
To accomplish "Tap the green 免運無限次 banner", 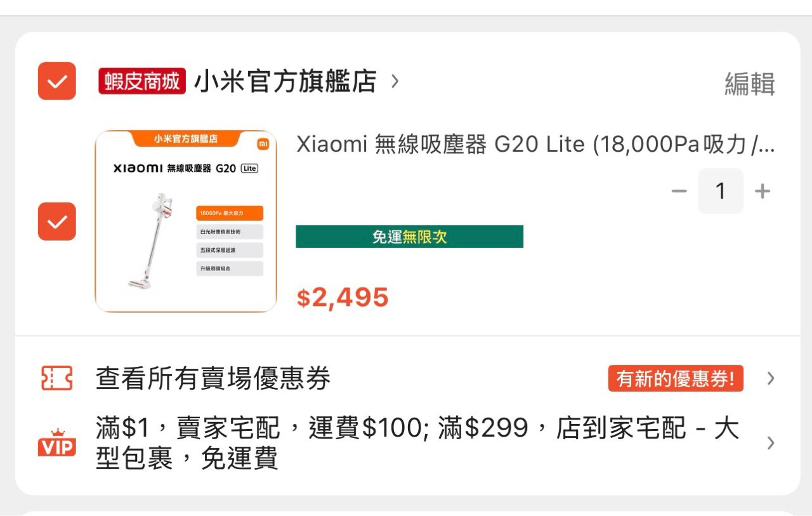I will pyautogui.click(x=409, y=237).
